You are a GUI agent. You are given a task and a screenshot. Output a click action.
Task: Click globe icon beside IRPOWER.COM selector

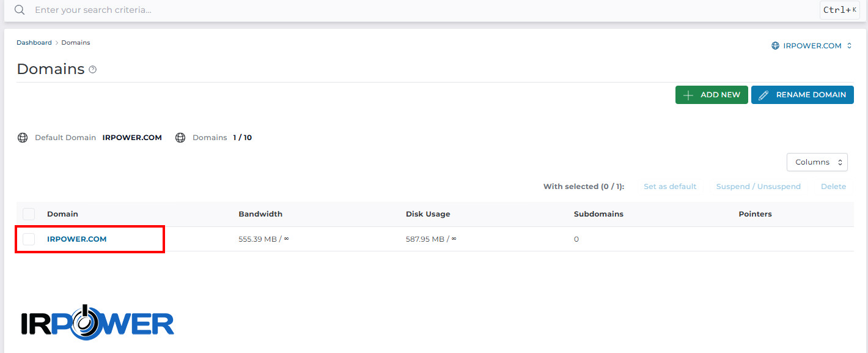(x=776, y=46)
